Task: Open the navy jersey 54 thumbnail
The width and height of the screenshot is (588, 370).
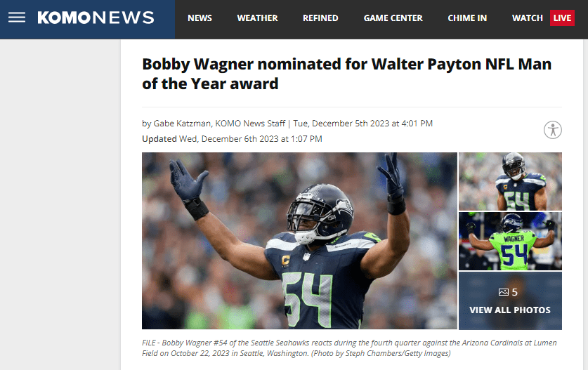Action: click(510, 181)
